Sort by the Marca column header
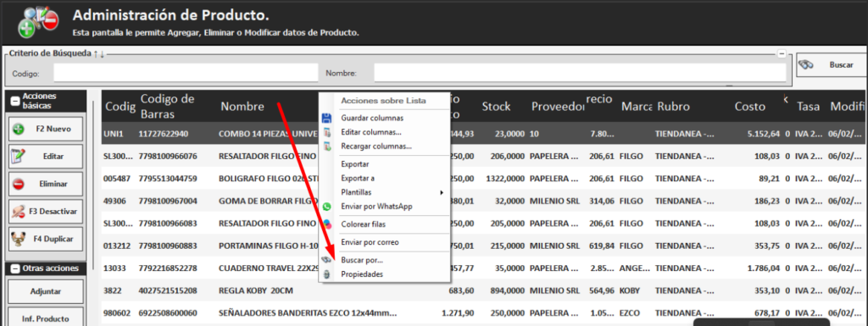Image resolution: width=868 pixels, height=326 pixels. click(x=637, y=107)
